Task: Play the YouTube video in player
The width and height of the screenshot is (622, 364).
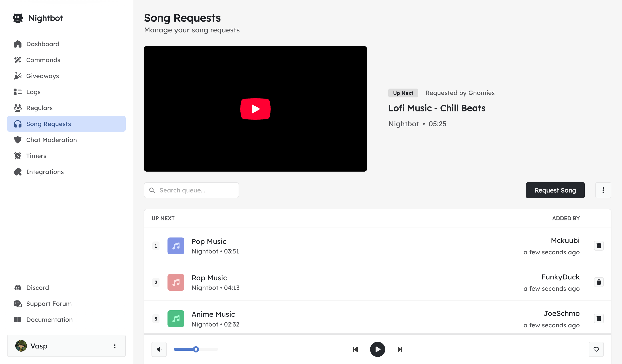Action: [x=255, y=109]
